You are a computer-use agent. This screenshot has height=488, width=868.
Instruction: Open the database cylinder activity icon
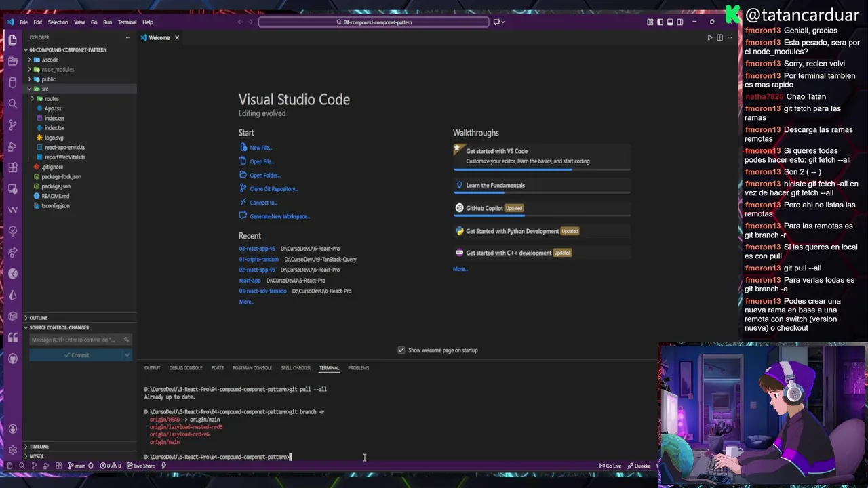[12, 83]
